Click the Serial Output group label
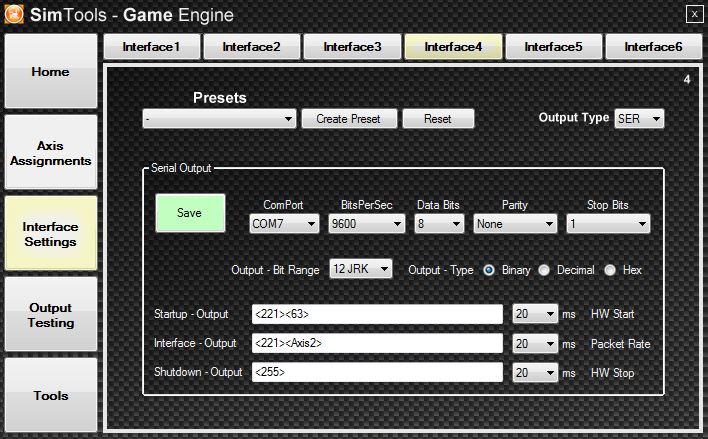 click(x=181, y=168)
